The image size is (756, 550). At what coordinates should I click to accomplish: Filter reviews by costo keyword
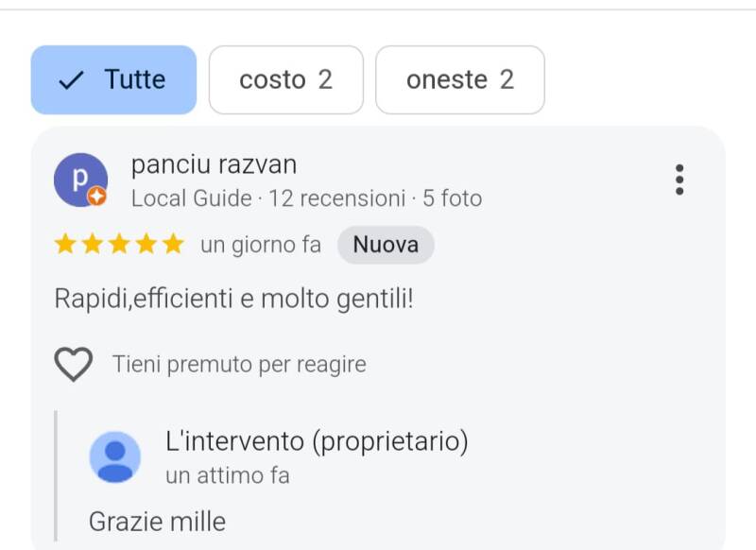pos(285,80)
